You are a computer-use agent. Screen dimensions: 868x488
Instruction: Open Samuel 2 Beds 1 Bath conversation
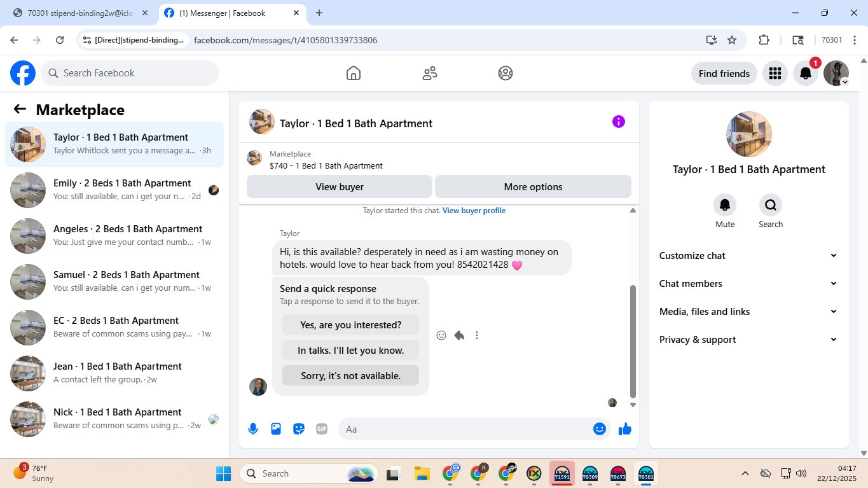[114, 282]
